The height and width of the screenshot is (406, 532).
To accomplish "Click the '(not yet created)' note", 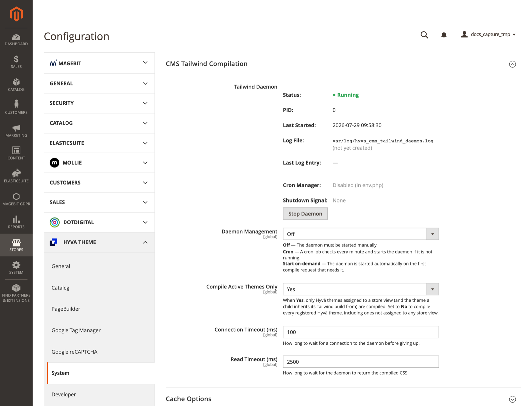I will 352,148.
